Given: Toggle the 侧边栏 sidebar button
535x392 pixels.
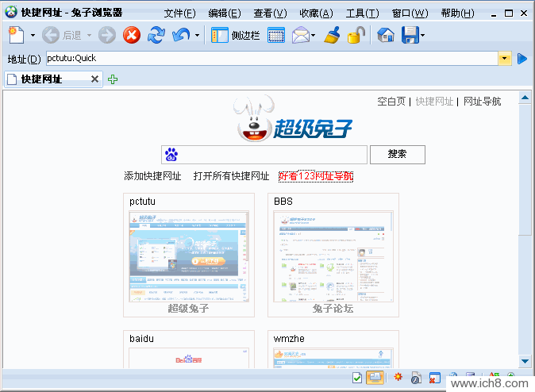Looking at the screenshot, I should pyautogui.click(x=236, y=36).
